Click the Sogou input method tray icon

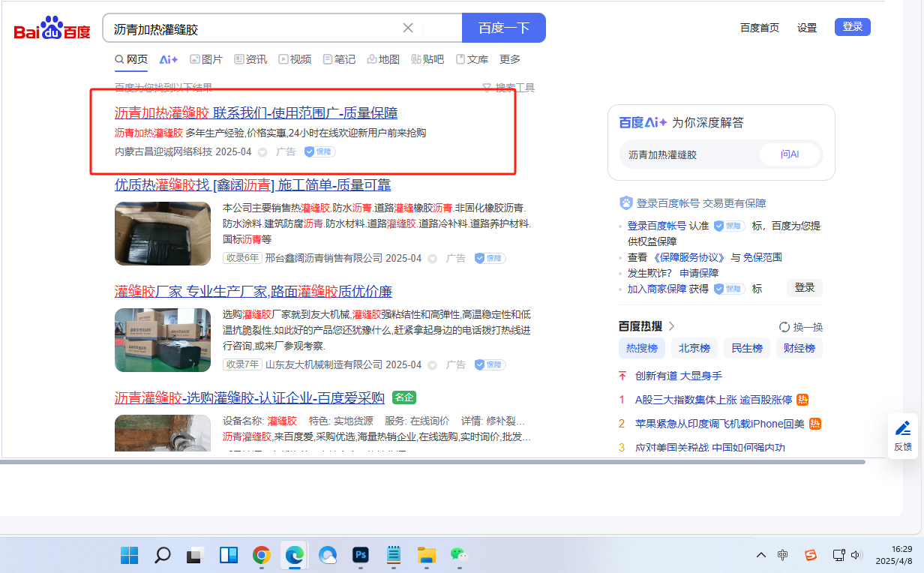coord(810,555)
